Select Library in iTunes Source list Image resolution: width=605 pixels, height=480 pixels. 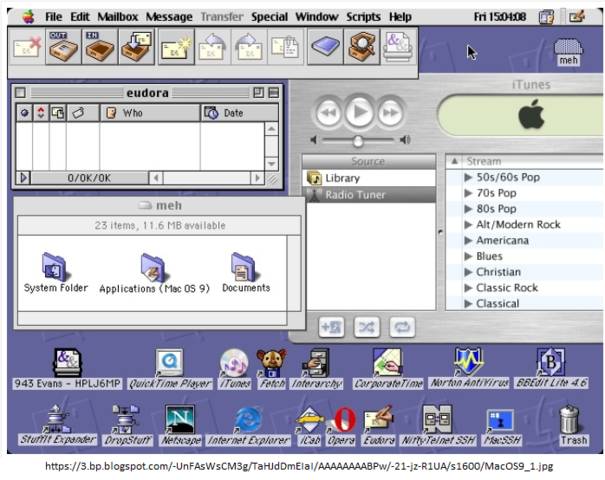coord(369,178)
